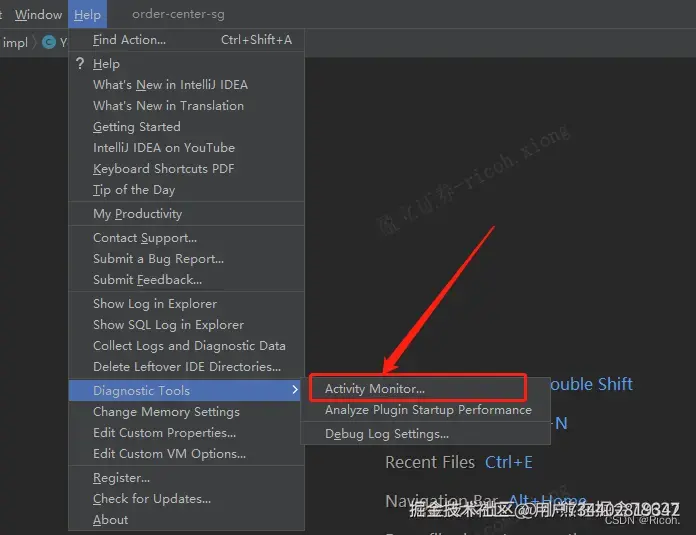Choose Submit Feedback...
This screenshot has height=535, width=696.
click(x=186, y=280)
